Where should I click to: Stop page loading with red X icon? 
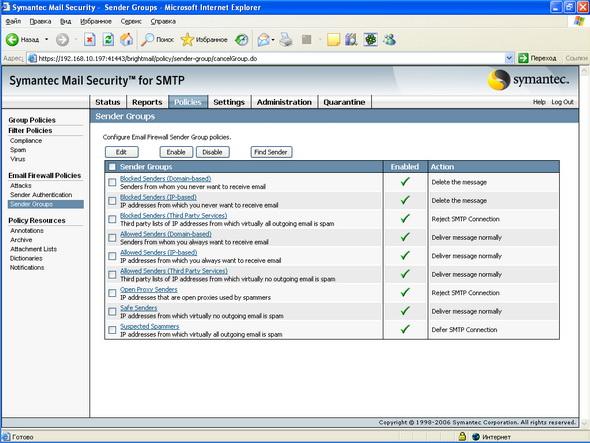click(90, 40)
